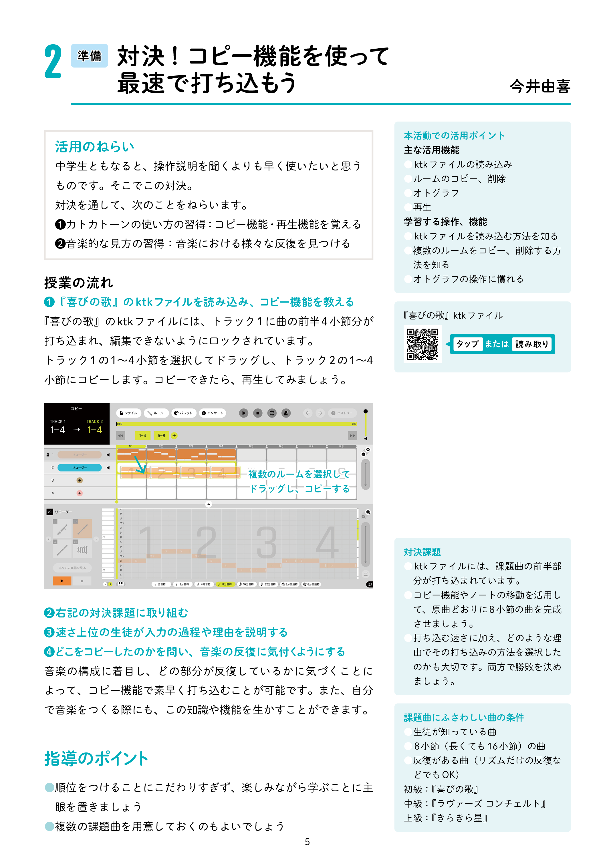
Task: Zoom in on the track room grid
Action: tap(368, 450)
